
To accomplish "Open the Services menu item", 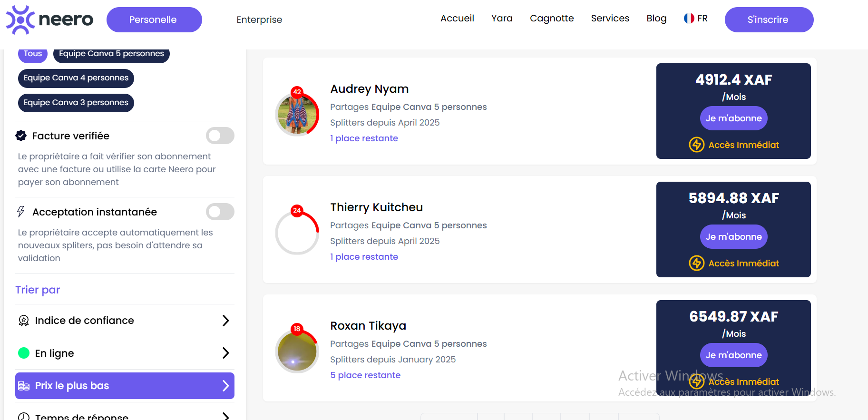I will [x=610, y=19].
